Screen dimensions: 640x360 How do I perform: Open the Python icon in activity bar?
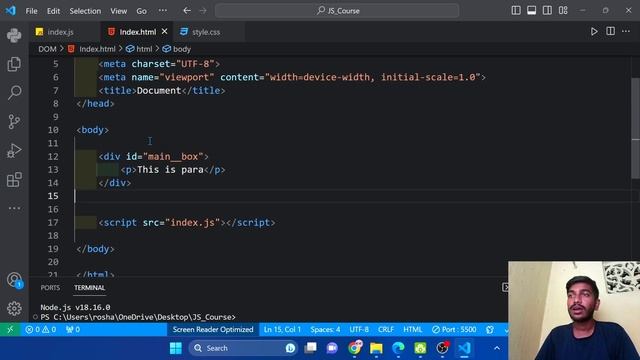14,36
